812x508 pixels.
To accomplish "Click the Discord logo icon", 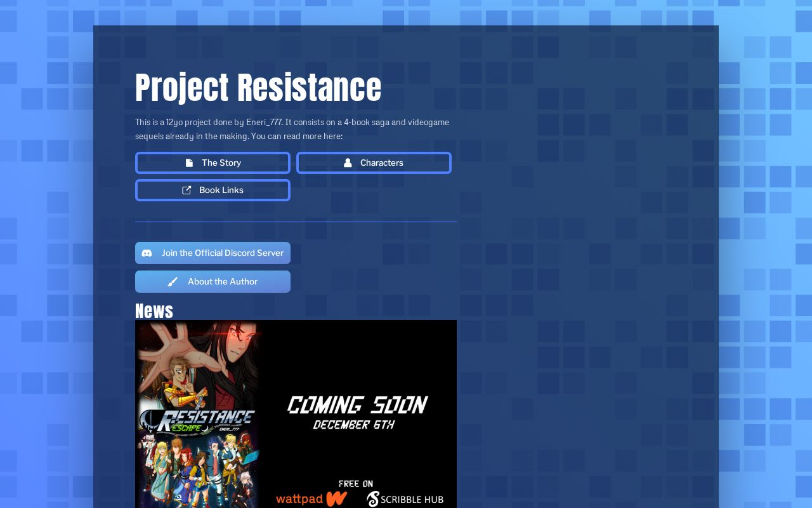I will (147, 253).
